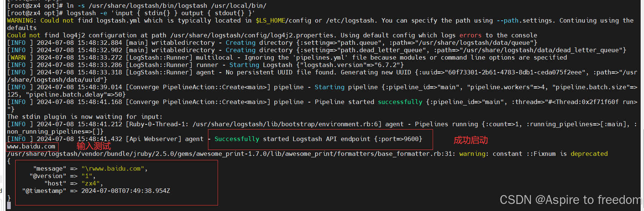
Task: Select the word 'multilocal'
Action: coord(215,57)
